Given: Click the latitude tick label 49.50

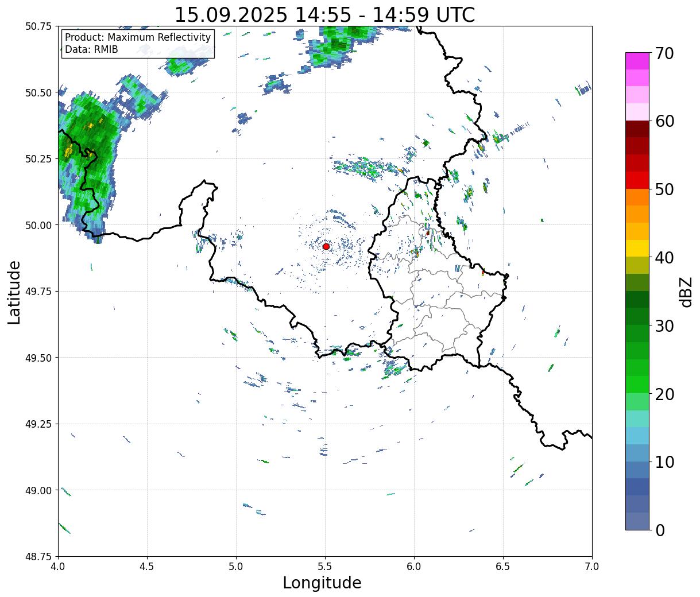Looking at the screenshot, I should (38, 358).
